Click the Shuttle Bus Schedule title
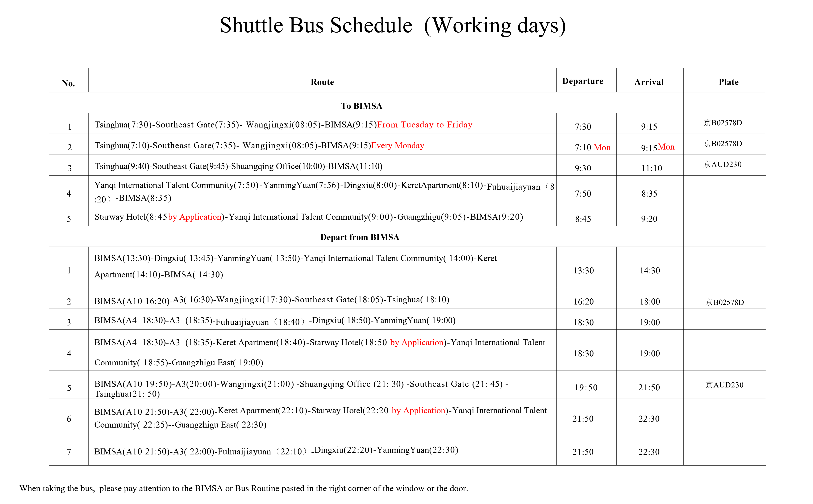The image size is (813, 504). [x=392, y=26]
